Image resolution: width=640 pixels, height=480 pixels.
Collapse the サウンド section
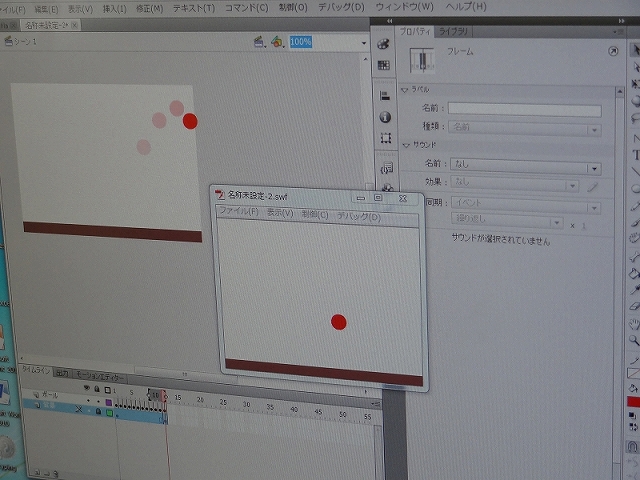coord(406,145)
